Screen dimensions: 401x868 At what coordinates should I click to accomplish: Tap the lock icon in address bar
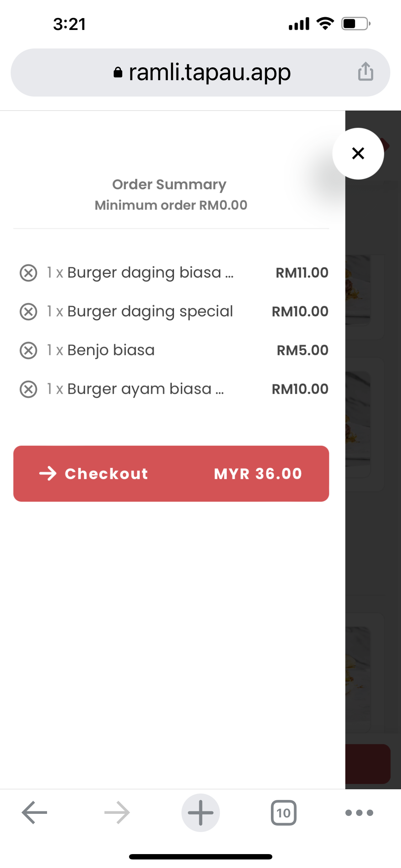pyautogui.click(x=118, y=72)
